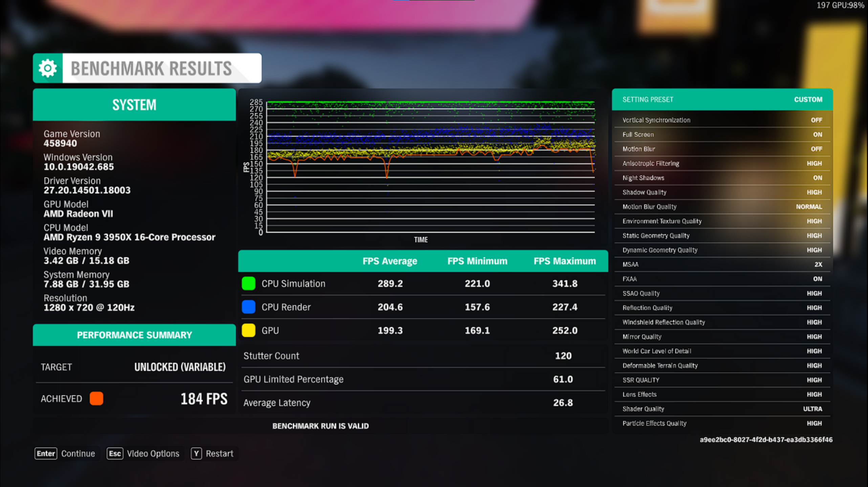Click Continue to exit benchmark results
Viewport: 868px width, 487px height.
coord(78,453)
